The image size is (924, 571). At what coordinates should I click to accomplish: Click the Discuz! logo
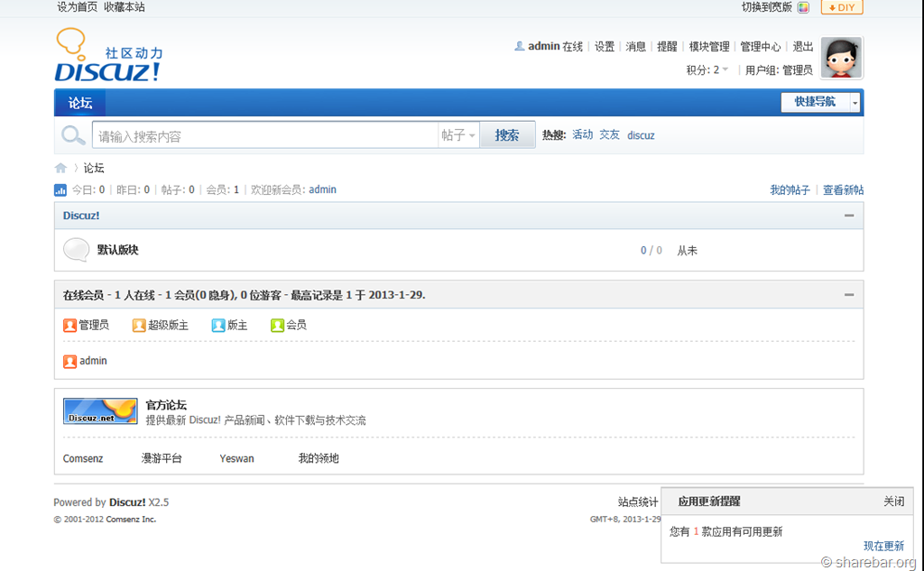tap(108, 57)
